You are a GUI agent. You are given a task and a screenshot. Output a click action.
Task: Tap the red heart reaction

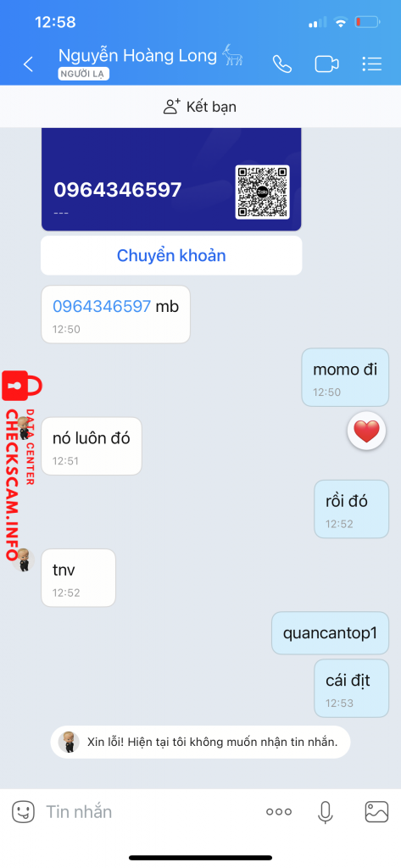coord(366,431)
